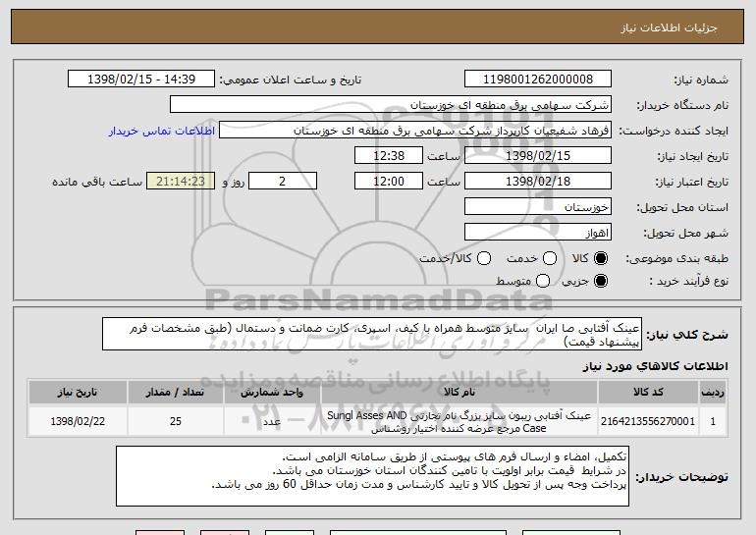Click the buyer organization name field

391,105
